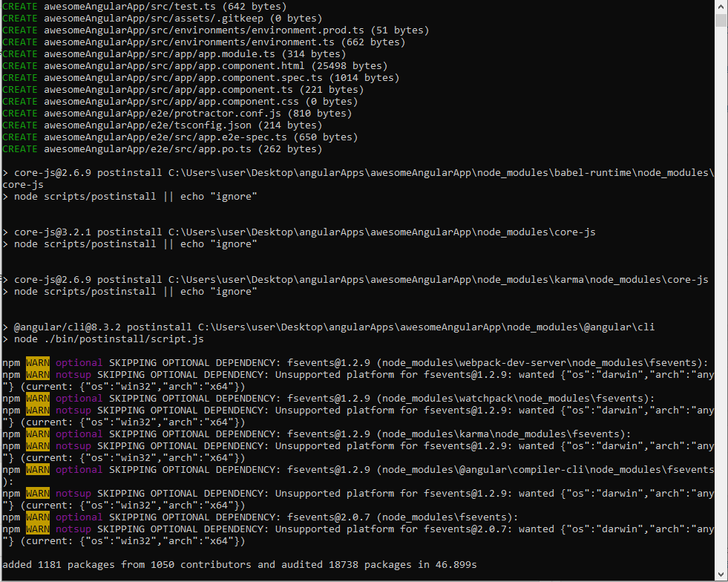This screenshot has width=728, height=582.
Task: Click the environment.prod.ts path in output
Action: (204, 30)
